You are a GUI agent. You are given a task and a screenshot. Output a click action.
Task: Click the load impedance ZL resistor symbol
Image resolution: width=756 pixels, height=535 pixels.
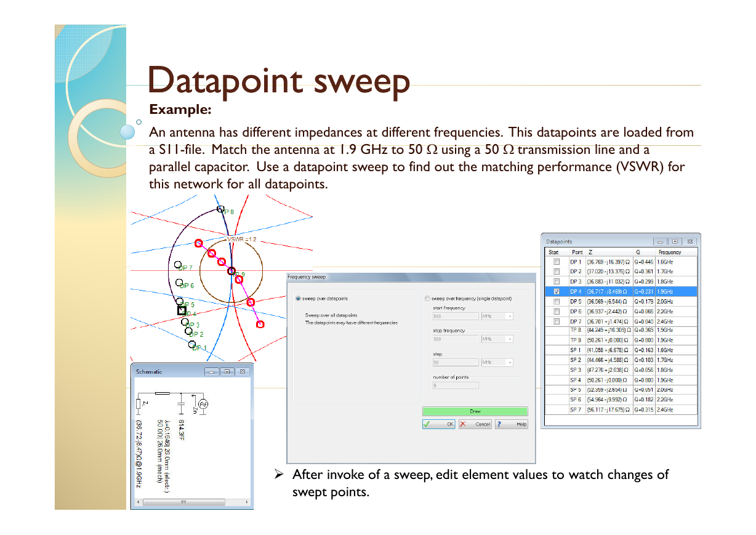point(139,404)
